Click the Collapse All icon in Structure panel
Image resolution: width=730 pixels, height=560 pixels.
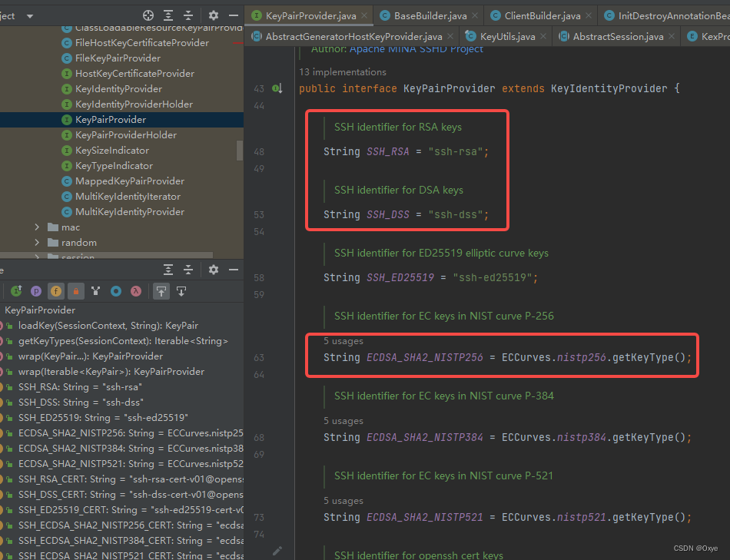tap(189, 270)
